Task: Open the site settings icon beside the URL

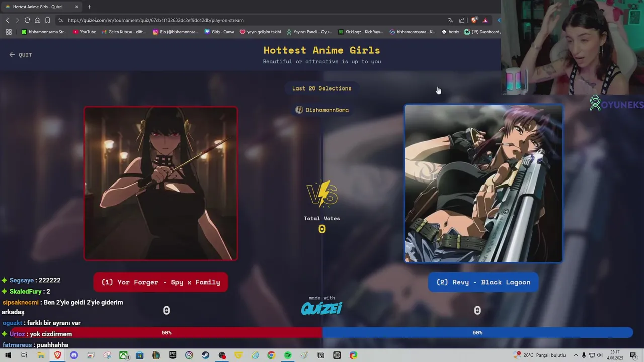Action: pos(60,20)
